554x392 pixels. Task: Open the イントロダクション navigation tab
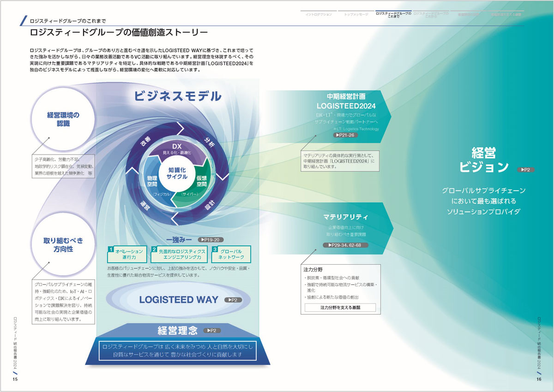click(x=319, y=15)
